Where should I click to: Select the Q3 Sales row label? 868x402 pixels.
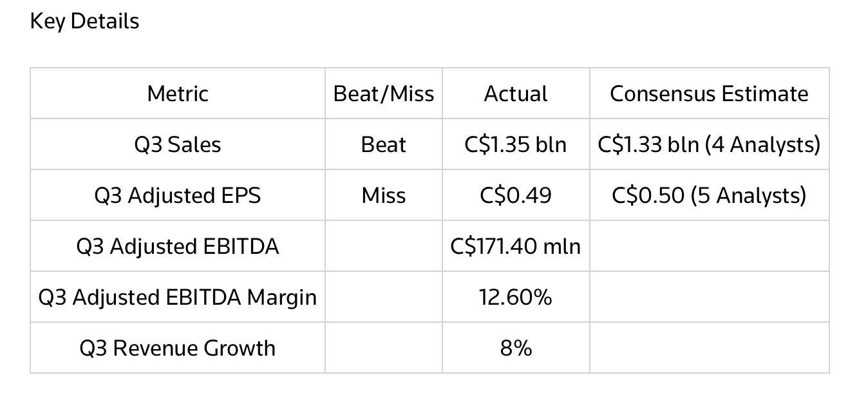(x=178, y=145)
